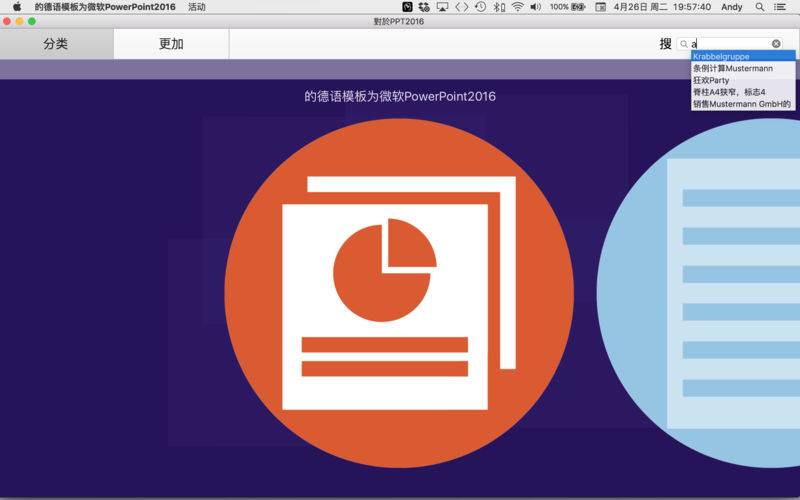Screen dimensions: 800x500
Task: Click the volume speaker icon
Action: [535, 7]
